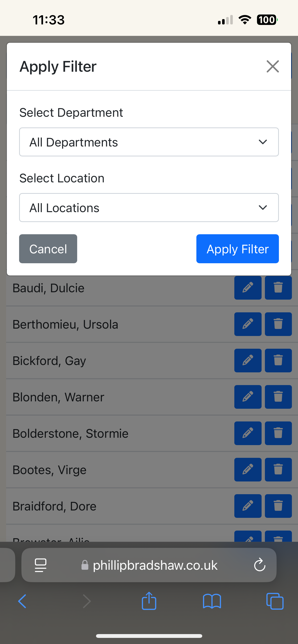Reload the page in Safari
The image size is (298, 644).
point(260,565)
